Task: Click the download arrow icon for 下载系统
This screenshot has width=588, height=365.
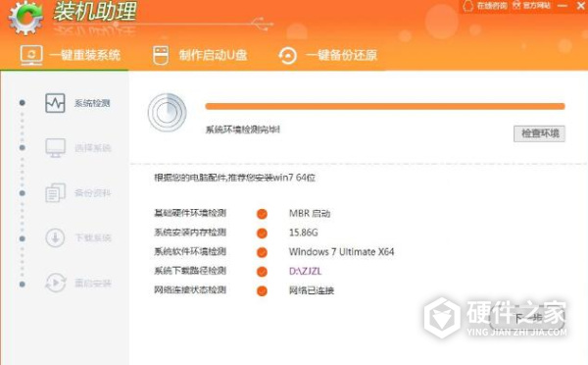Action: 55,237
